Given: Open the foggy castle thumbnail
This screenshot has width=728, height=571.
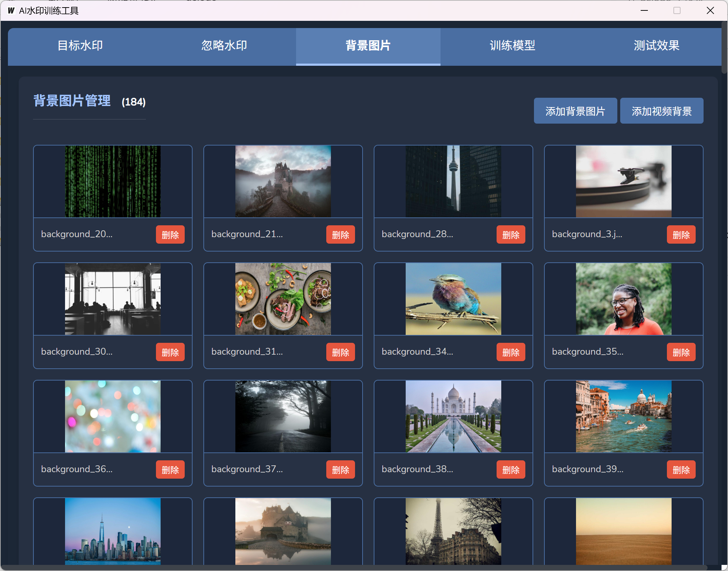Looking at the screenshot, I should (x=283, y=181).
